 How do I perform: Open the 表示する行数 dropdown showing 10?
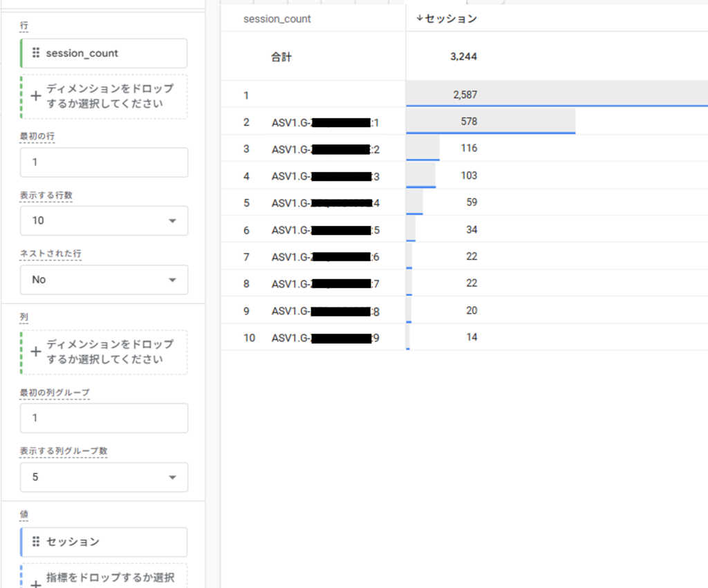104,220
